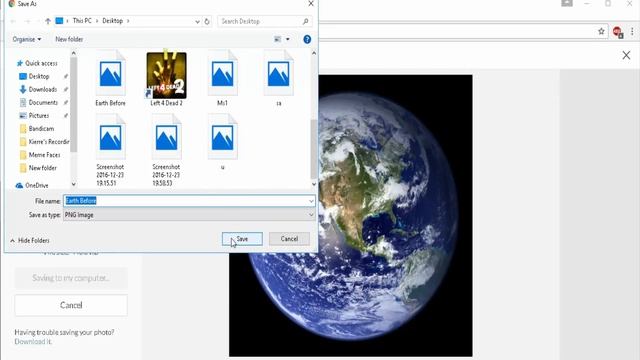Open the Organise menu
Viewport: 640px width, 360px height.
(27, 39)
